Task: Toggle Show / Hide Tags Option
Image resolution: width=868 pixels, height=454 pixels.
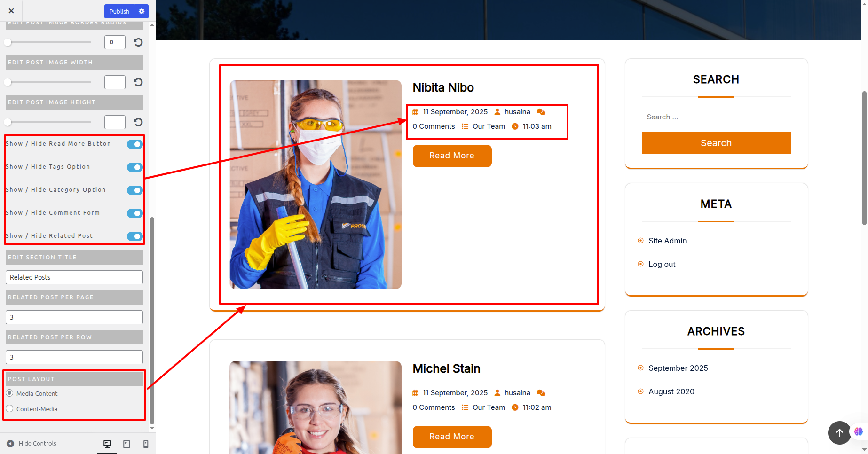Action: pos(135,167)
